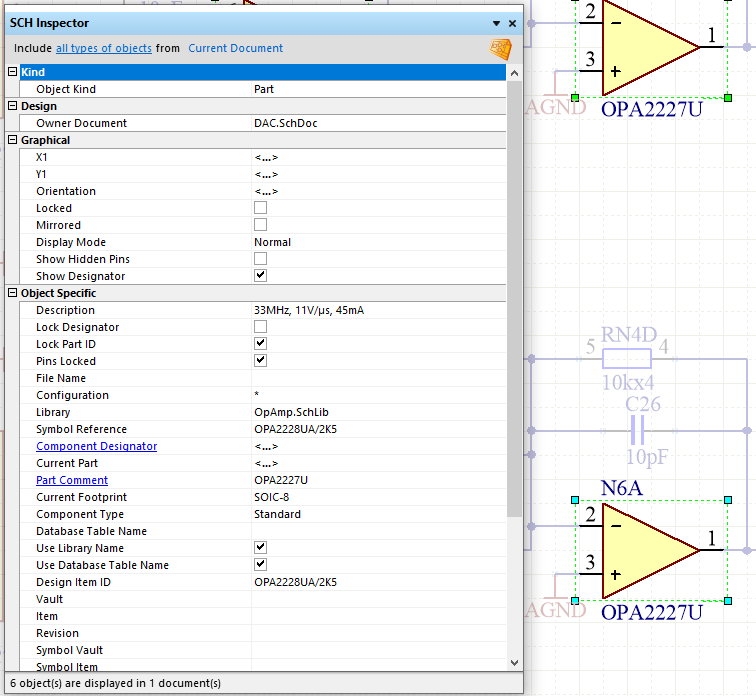Toggle the Locked checkbox
Screen dimensions: 756x696
pos(260,208)
